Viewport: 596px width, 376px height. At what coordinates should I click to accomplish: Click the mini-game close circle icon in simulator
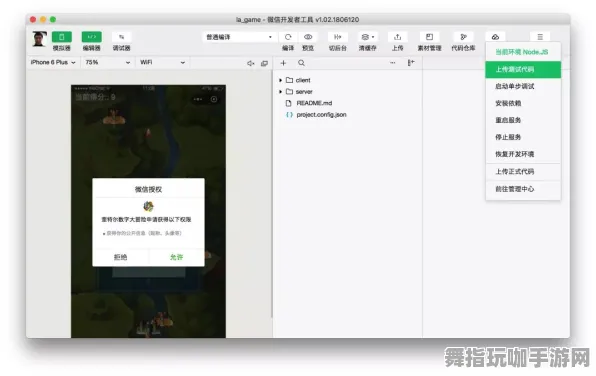click(214, 99)
